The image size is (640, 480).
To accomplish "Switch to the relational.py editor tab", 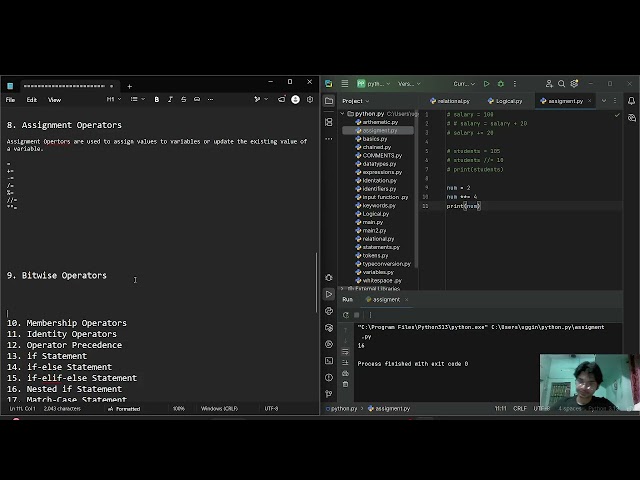I will [450, 101].
